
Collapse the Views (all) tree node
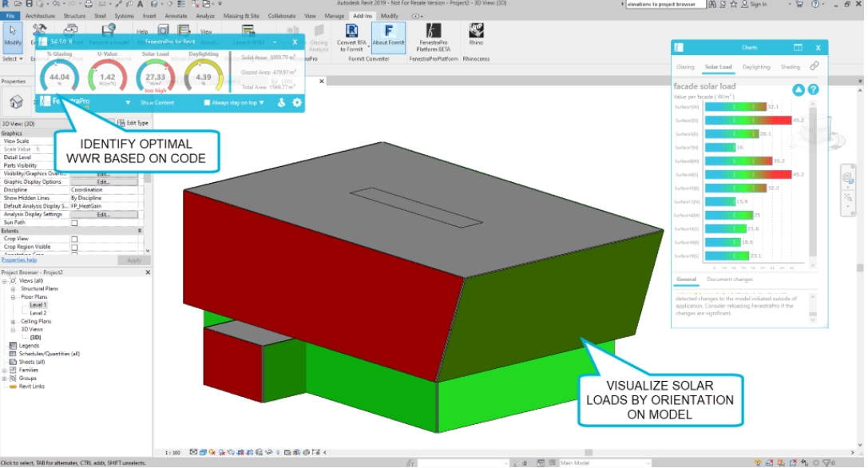5,281
